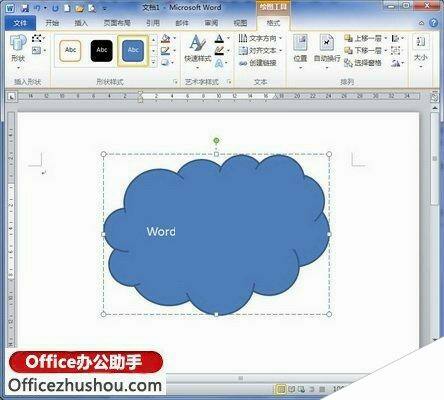
Task: Click the Open folder icon in quick access toolbar
Action: coord(79,8)
